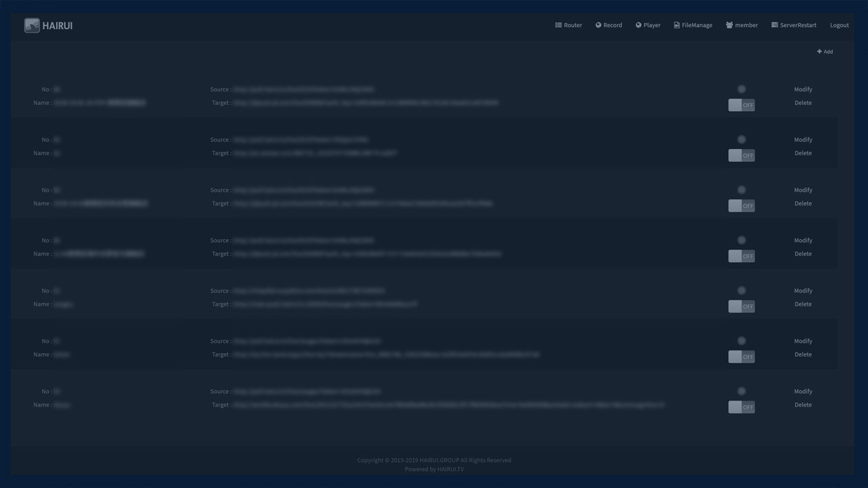Screen dimensions: 868x488
Task: Turn on the last route's switch
Action: (x=741, y=407)
